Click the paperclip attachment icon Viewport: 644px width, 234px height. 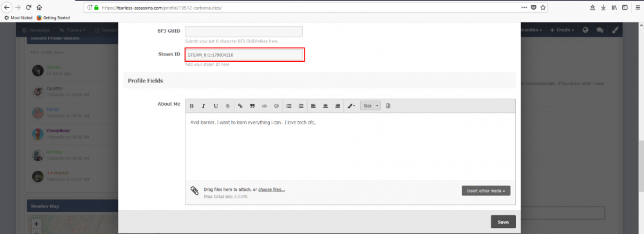(x=194, y=190)
